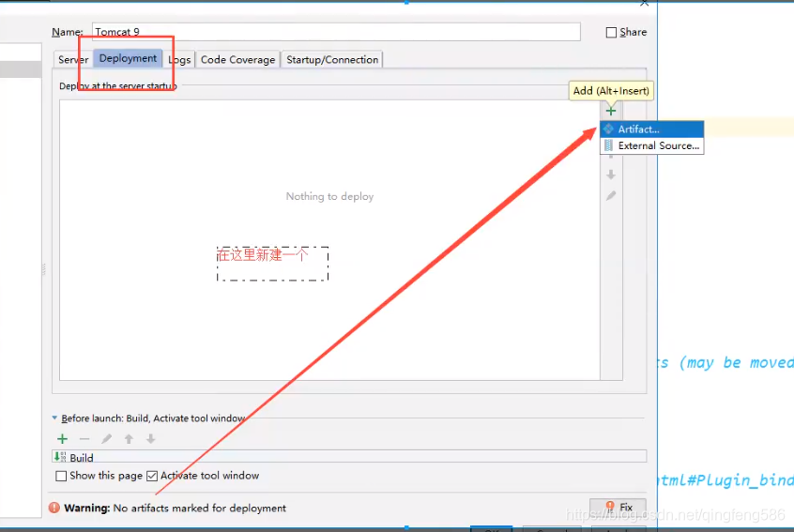This screenshot has height=532, width=794.
Task: Open the Code Coverage tab
Action: [x=237, y=60]
